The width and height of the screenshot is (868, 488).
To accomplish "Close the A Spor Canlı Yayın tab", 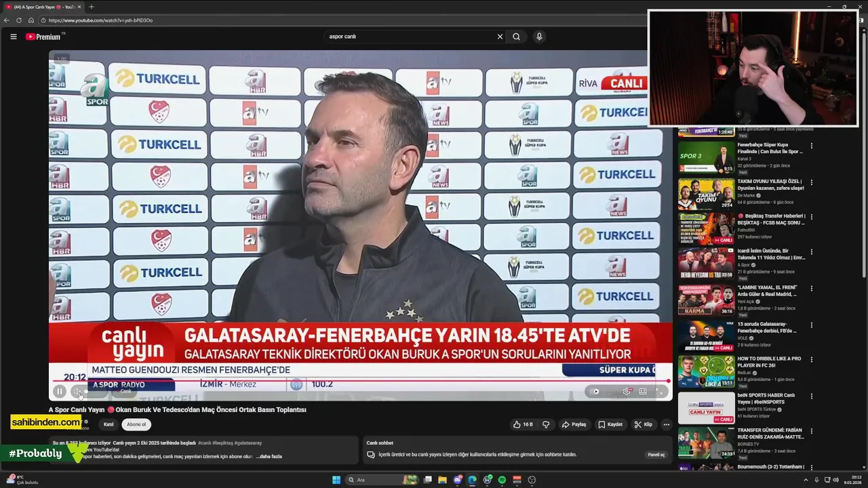I will 79,7.
